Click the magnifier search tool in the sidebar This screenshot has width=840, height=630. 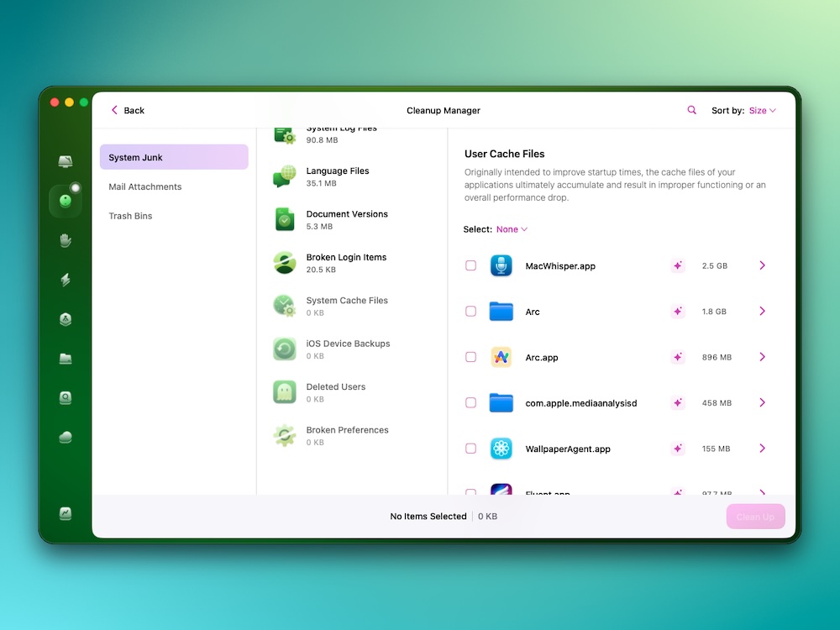66,396
